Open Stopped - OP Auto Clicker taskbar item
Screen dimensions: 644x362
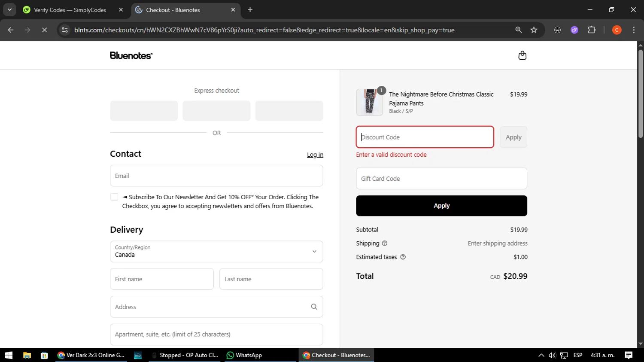[185, 355]
